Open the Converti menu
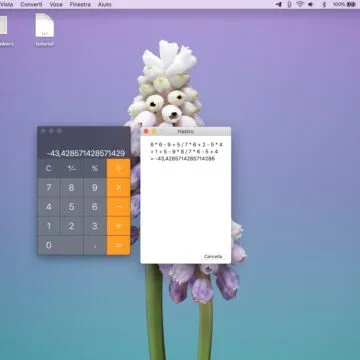 tap(31, 4)
